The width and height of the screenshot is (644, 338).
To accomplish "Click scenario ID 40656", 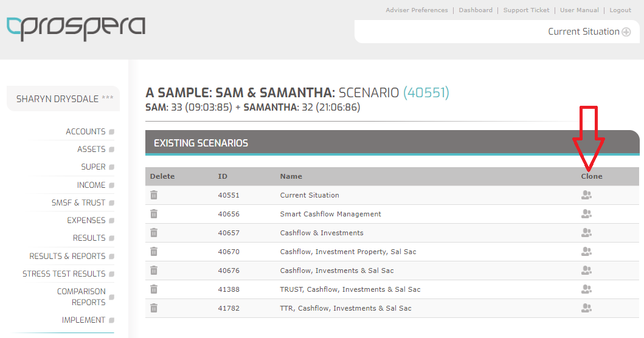I will [229, 214].
